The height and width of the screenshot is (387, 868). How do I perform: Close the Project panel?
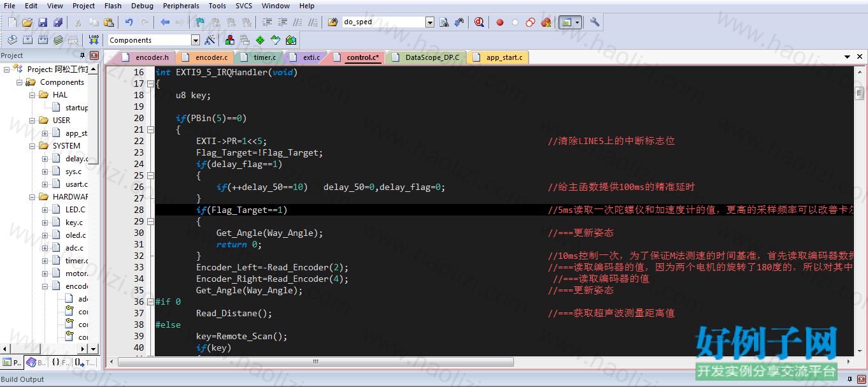[94, 55]
